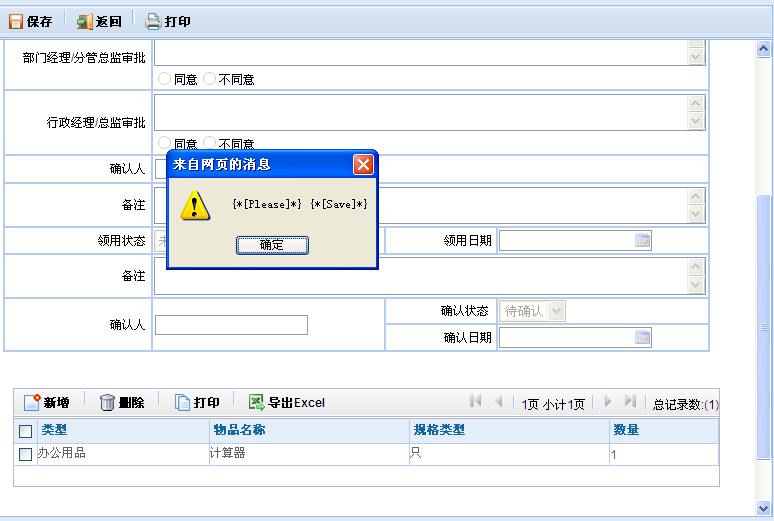Click the 办公用品 cell in grid

tap(123, 454)
